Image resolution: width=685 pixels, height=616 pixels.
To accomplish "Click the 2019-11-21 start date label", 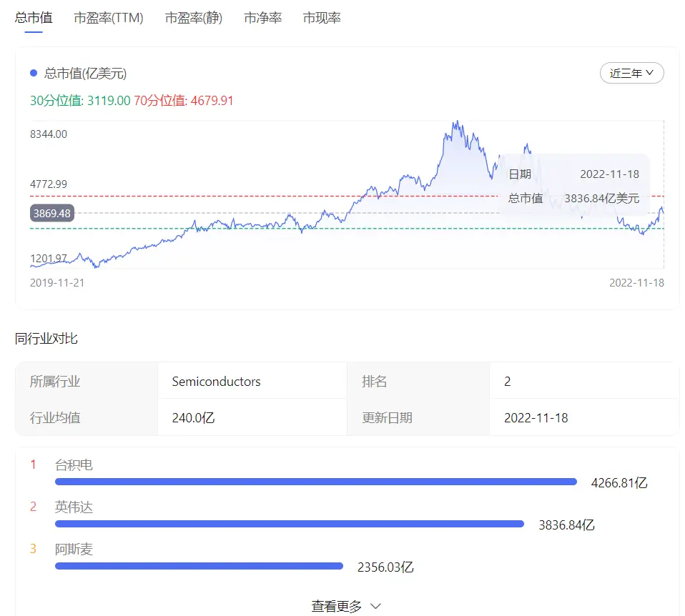I will point(57,282).
